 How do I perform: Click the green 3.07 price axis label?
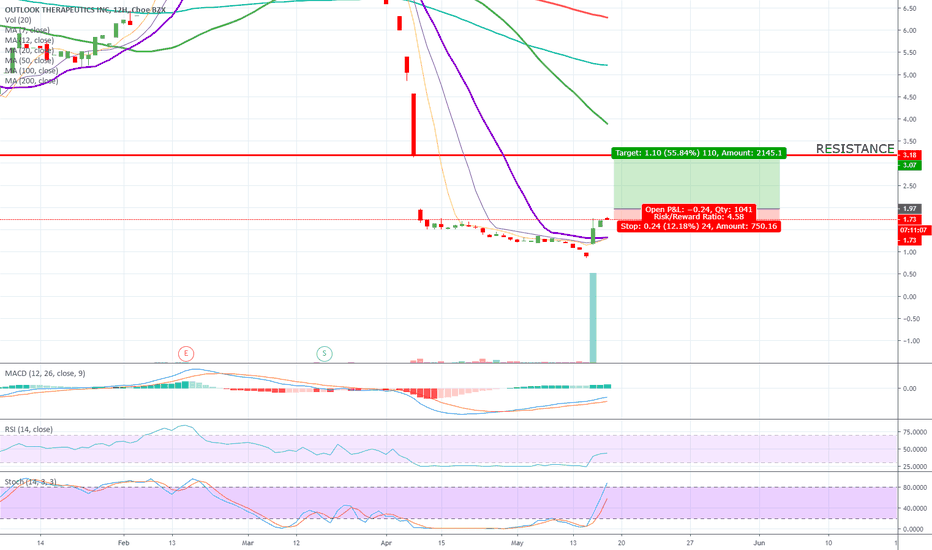(x=909, y=165)
